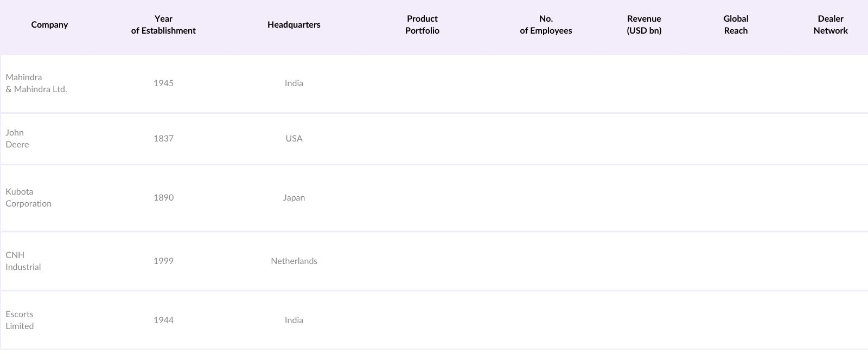Click the Kubota Corporation row label
The image size is (868, 354).
[x=28, y=198]
